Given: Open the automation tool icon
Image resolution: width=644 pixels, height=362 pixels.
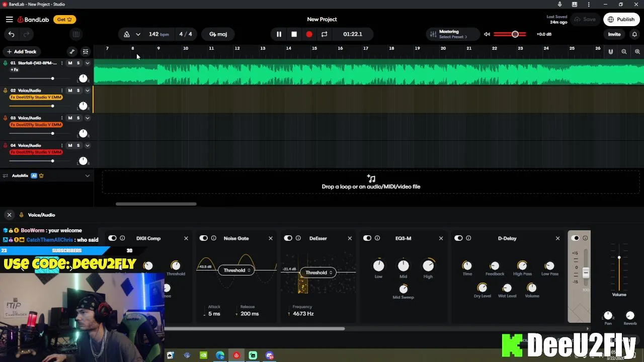Looking at the screenshot, I should pos(72,51).
